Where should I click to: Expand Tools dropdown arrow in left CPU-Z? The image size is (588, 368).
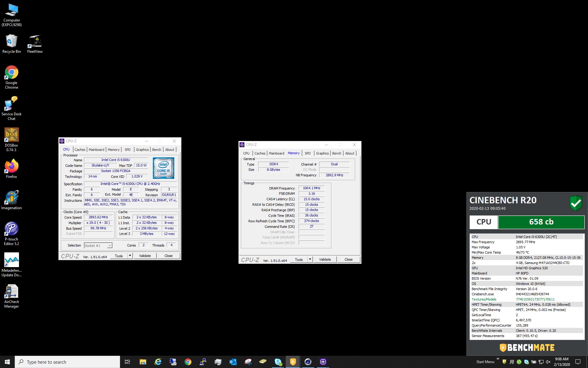coord(130,256)
